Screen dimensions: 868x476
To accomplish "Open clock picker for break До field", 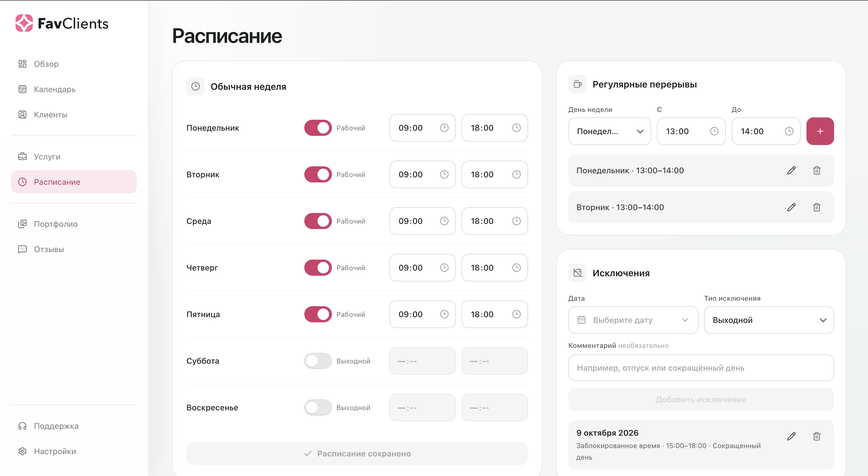I will coord(789,131).
